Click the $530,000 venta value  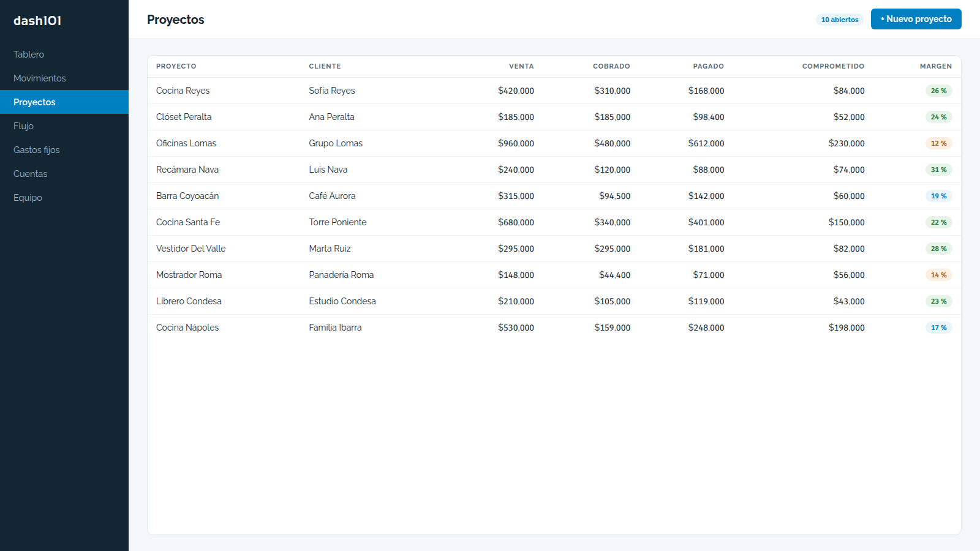tap(516, 328)
